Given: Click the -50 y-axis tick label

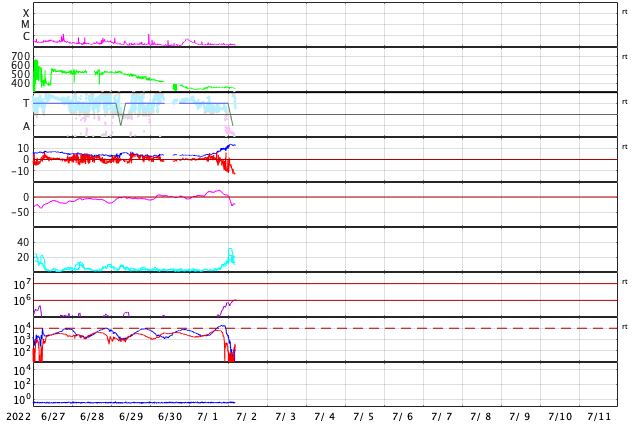Looking at the screenshot, I should pyautogui.click(x=20, y=212).
